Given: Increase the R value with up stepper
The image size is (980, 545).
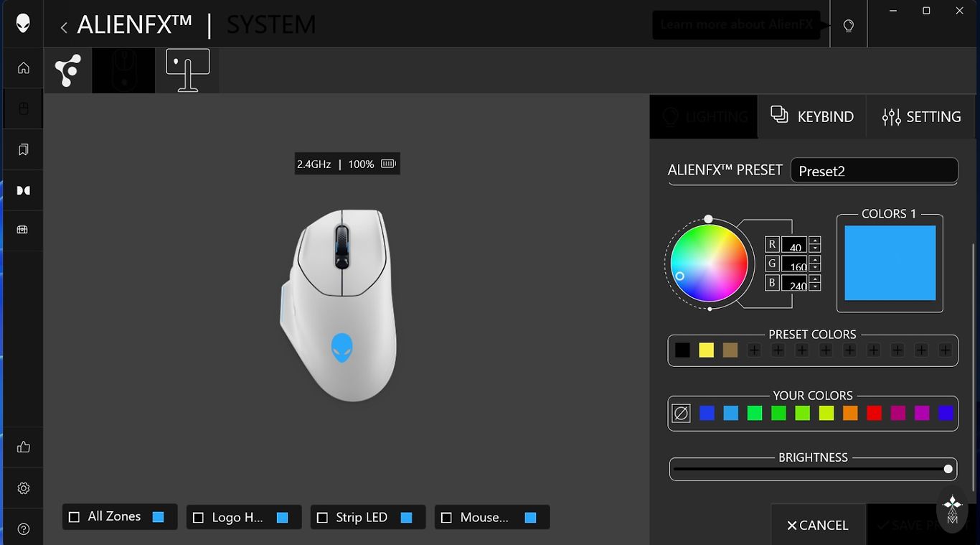Looking at the screenshot, I should click(x=814, y=241).
